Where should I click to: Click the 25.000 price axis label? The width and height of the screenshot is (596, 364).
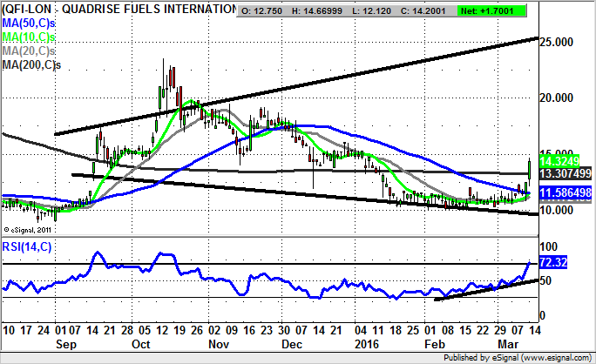[560, 42]
